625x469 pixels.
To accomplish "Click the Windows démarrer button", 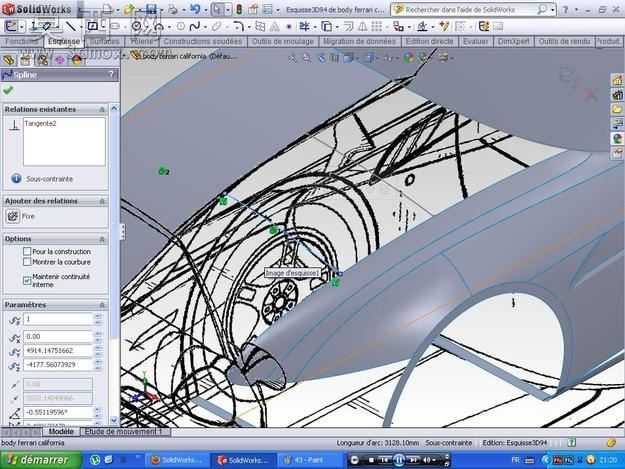I will [40, 460].
